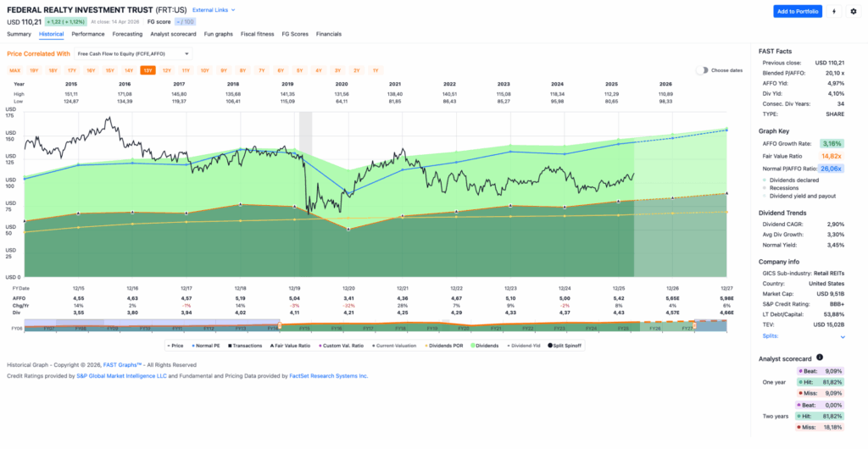Select FY08 on the bottom timeline strip
The width and height of the screenshot is (868, 449).
click(x=17, y=328)
